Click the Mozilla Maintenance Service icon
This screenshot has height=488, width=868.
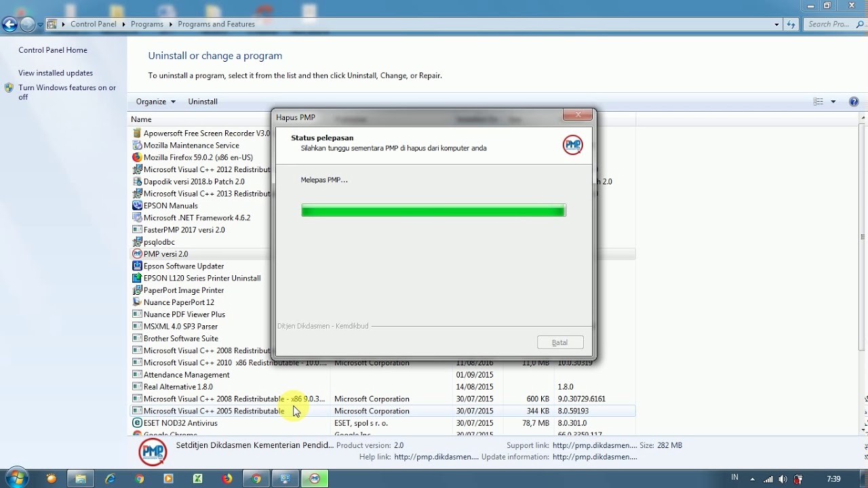click(137, 145)
